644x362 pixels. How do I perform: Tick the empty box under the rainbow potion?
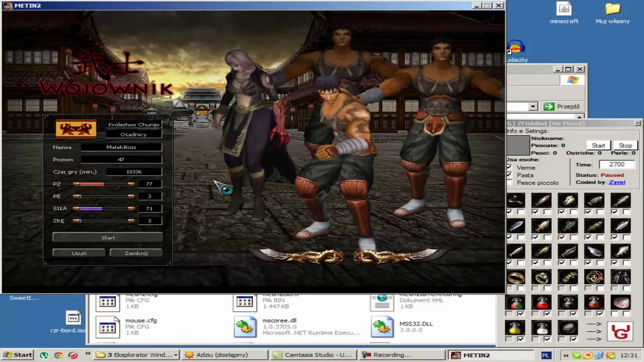click(x=509, y=314)
